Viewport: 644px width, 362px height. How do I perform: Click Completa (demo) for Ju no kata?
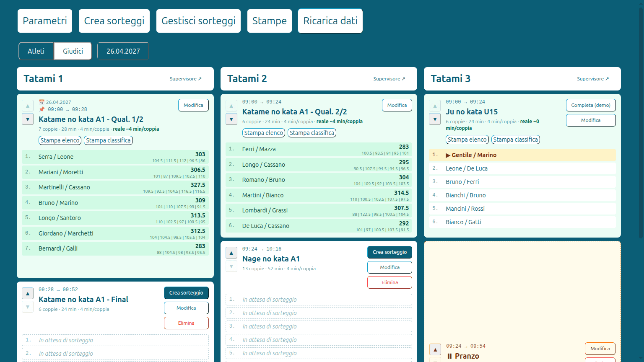click(591, 105)
